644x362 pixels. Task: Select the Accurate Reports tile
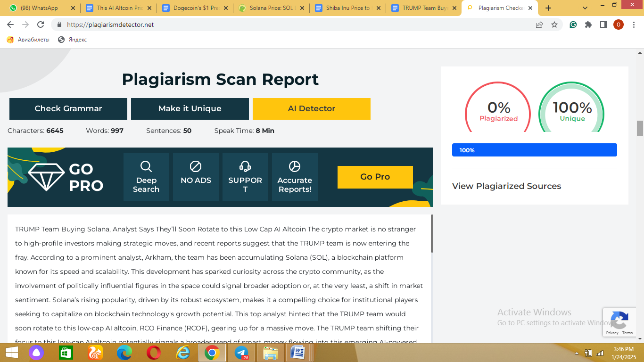tap(295, 177)
